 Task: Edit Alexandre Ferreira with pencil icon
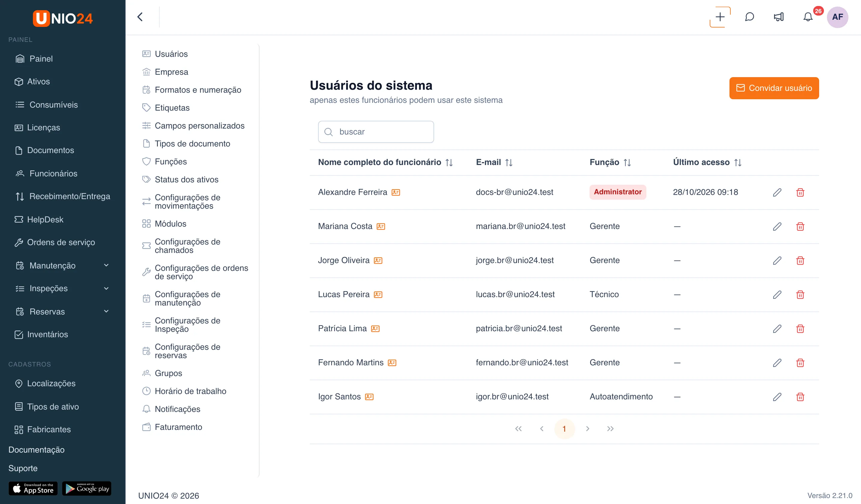coord(777,193)
